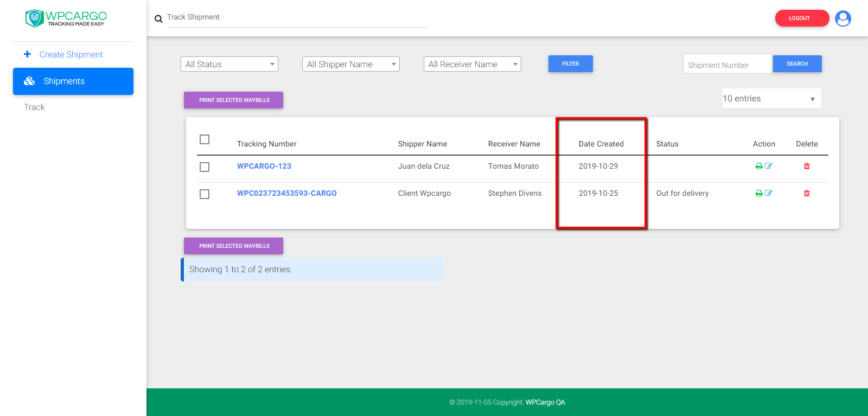Check the WPC023723453593-CARGO row checkbox
Screen dimensions: 868x416
click(x=205, y=194)
